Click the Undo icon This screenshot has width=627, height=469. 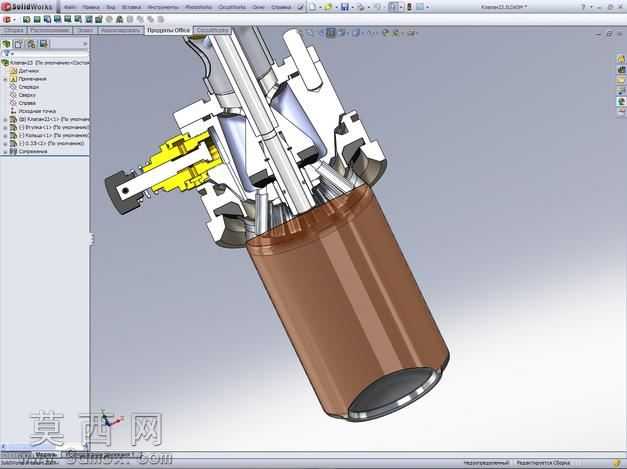(x=378, y=7)
